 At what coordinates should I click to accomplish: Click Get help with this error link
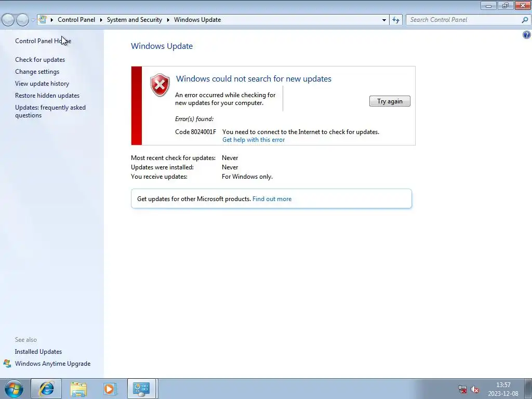254,140
